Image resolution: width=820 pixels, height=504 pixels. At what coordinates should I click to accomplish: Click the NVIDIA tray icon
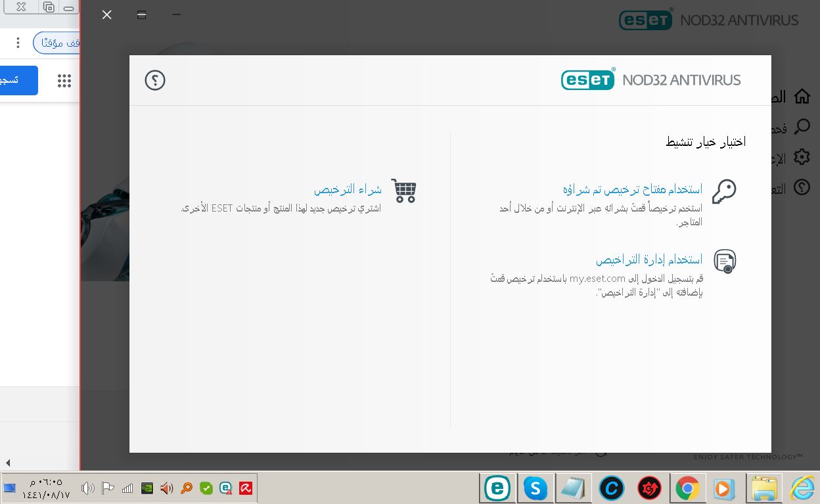coord(147,488)
